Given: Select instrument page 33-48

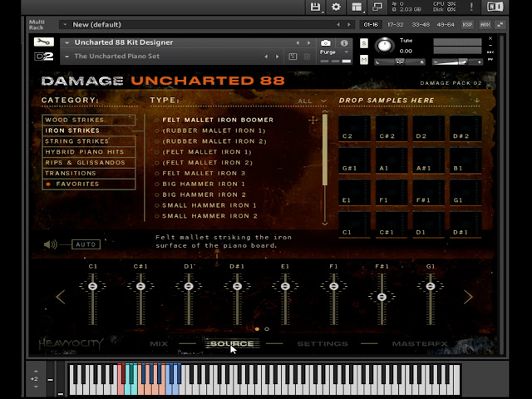Looking at the screenshot, I should coord(421,24).
